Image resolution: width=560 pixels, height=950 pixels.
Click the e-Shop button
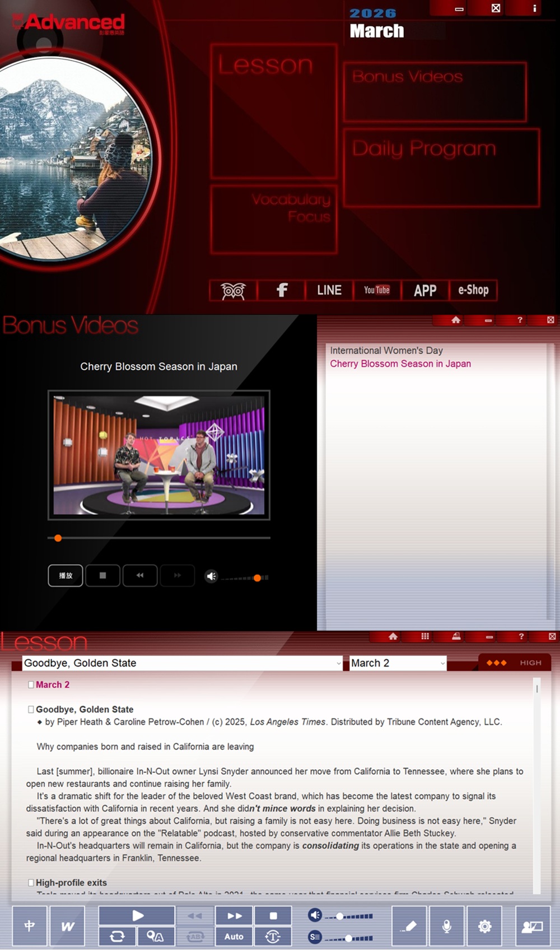pyautogui.click(x=473, y=290)
